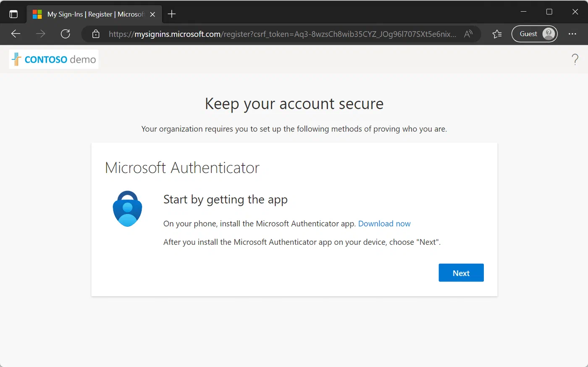Open the tab actions menu icon
The image size is (588, 367).
point(13,14)
